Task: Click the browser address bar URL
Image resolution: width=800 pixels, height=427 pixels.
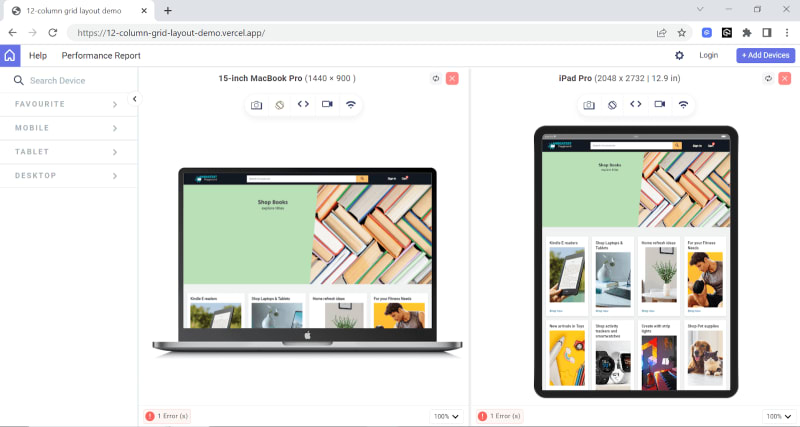Action: (171, 33)
